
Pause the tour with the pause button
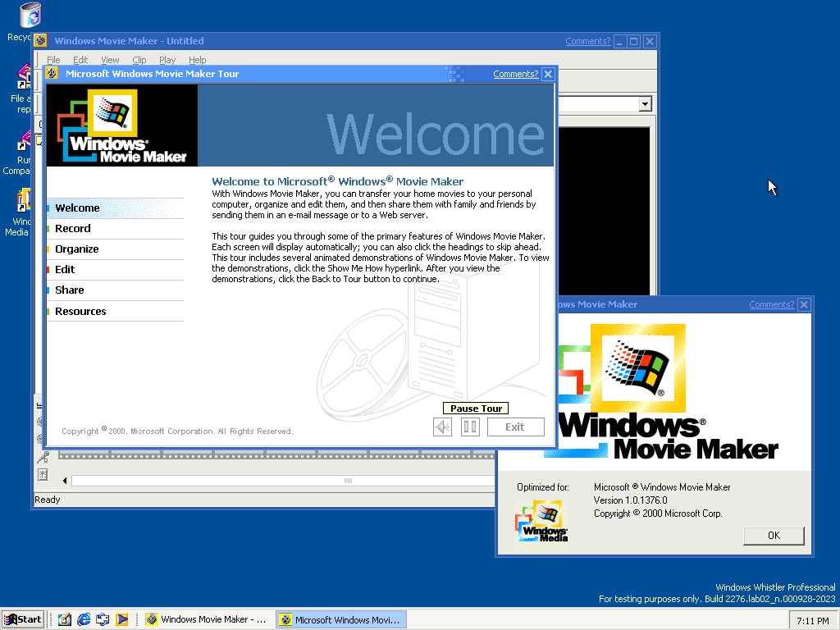pyautogui.click(x=470, y=427)
